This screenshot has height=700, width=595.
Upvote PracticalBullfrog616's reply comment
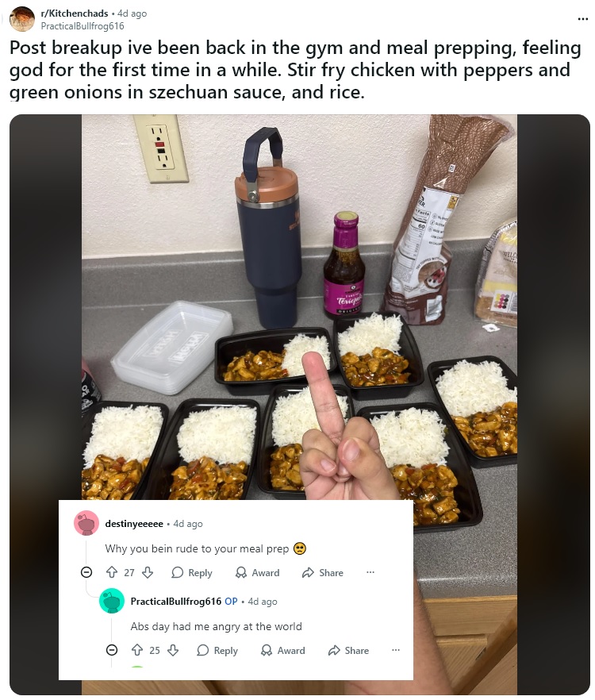pos(137,650)
